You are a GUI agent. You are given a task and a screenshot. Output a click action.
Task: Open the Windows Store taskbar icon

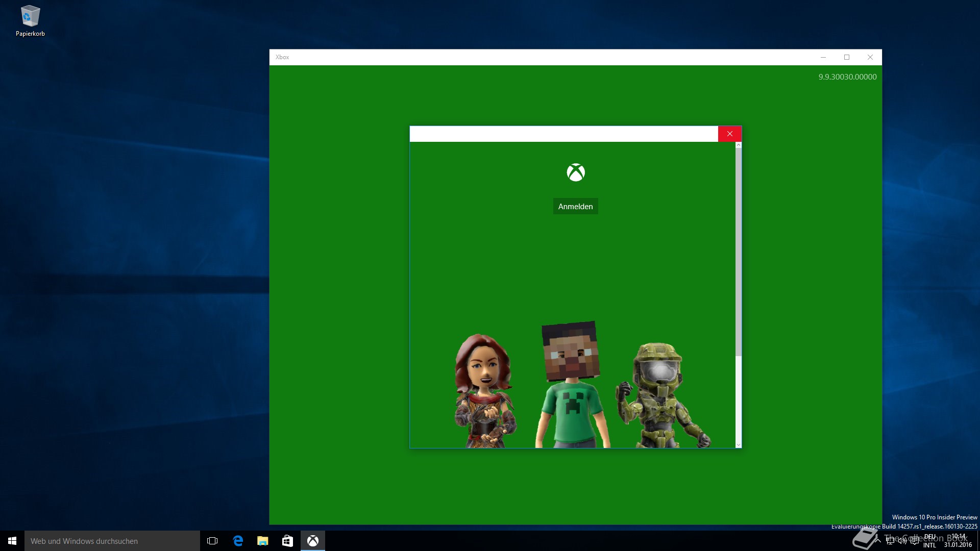pyautogui.click(x=287, y=541)
